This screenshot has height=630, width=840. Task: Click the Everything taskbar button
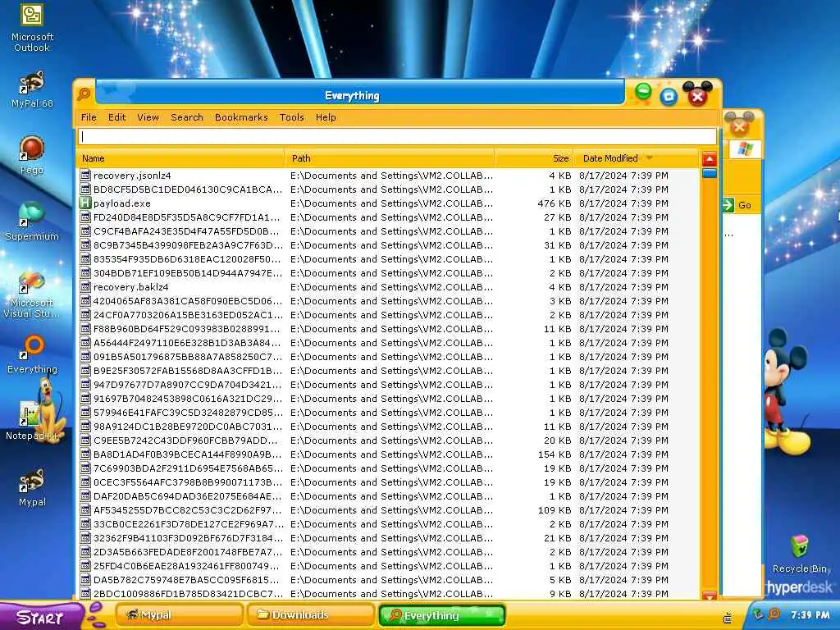coord(442,615)
